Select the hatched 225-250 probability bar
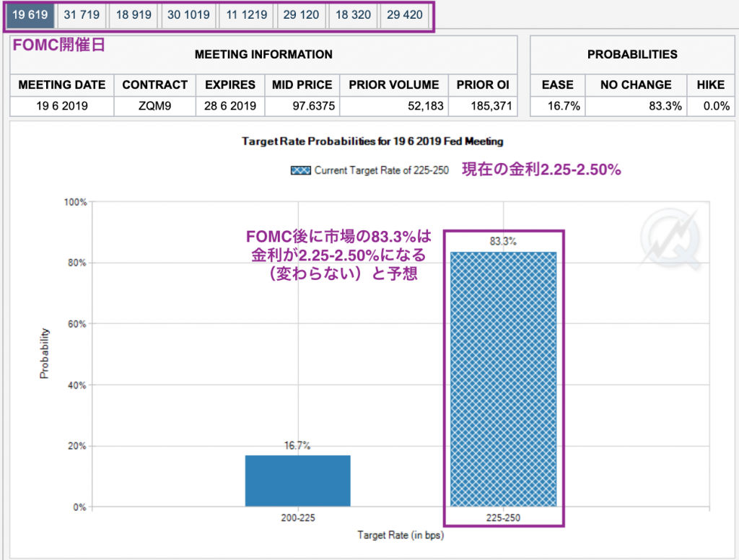 (x=504, y=379)
